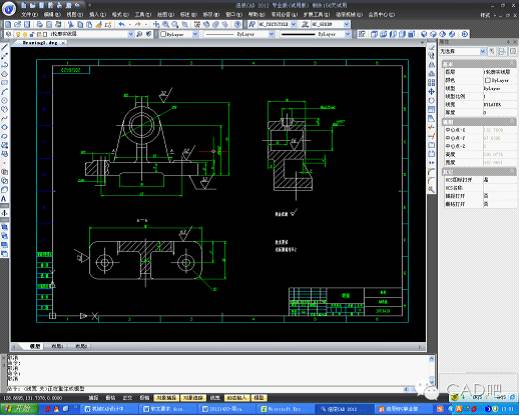520x416 pixels.
Task: Toggle Object Tracking (对象追踪) in status bar
Action: [x=193, y=398]
